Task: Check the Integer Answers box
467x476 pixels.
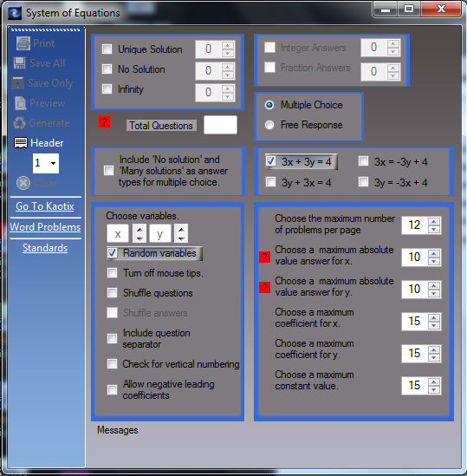Action: click(x=269, y=48)
